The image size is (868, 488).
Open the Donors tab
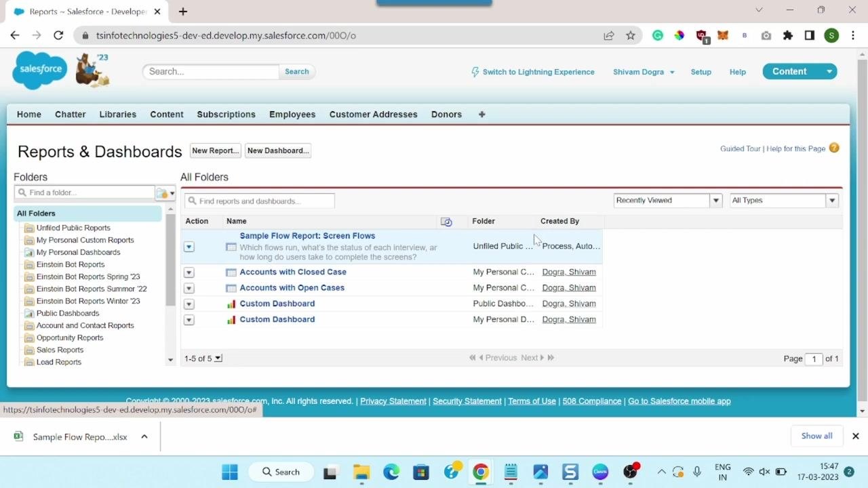pyautogui.click(x=446, y=115)
